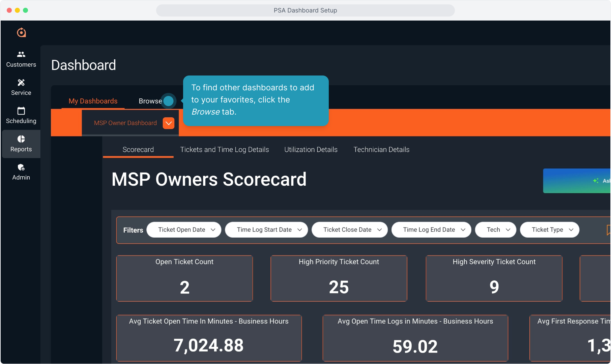
Task: Expand the Ticket Close Date filter
Action: [349, 230]
